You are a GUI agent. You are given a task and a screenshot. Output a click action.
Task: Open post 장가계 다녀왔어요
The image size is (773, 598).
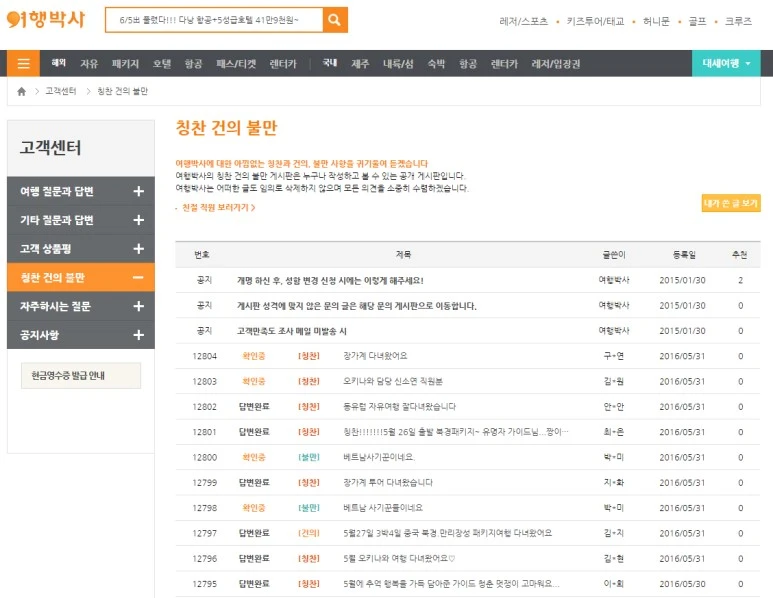tap(375, 356)
